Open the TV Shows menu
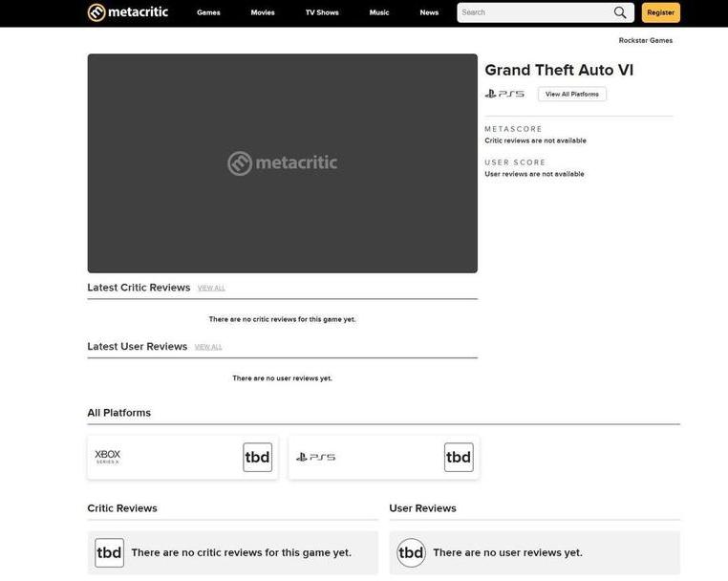Viewport: 728px width, 581px height. pyautogui.click(x=322, y=12)
